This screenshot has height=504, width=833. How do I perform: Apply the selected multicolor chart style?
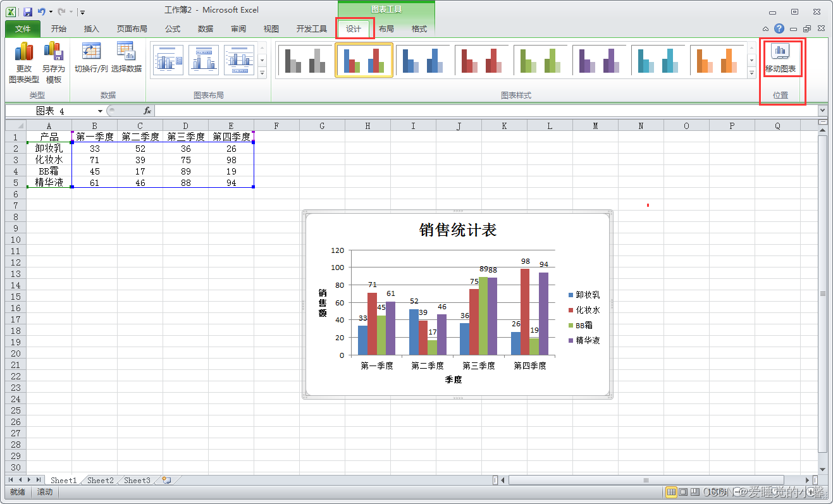(x=364, y=60)
